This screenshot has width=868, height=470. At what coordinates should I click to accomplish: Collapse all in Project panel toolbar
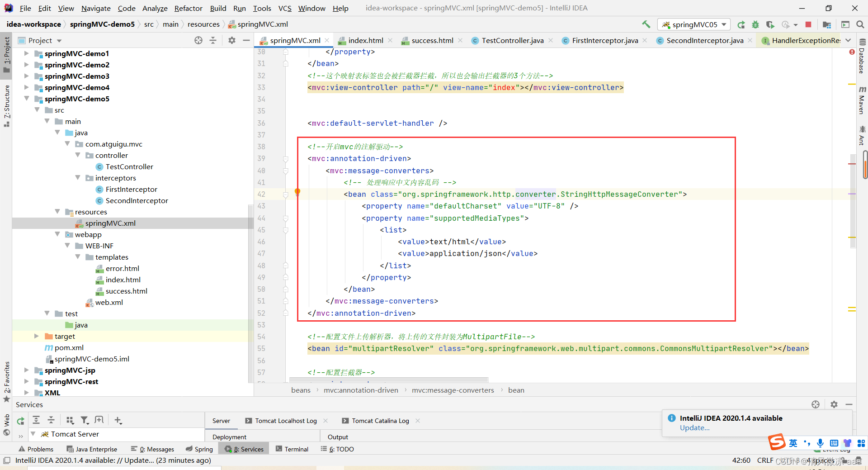click(213, 40)
